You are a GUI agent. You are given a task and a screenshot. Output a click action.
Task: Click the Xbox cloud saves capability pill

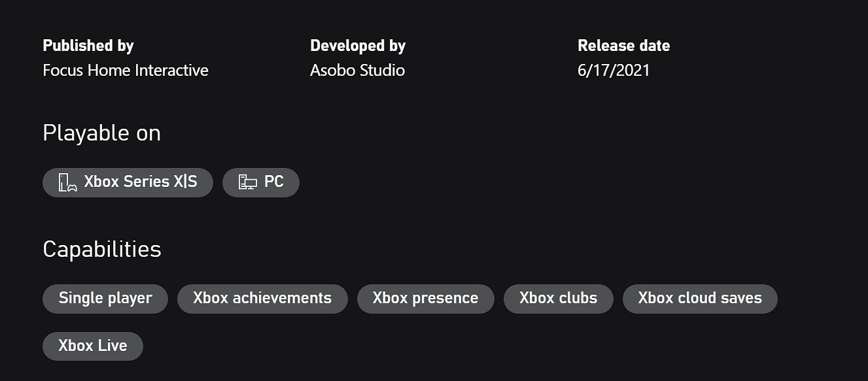pyautogui.click(x=700, y=298)
